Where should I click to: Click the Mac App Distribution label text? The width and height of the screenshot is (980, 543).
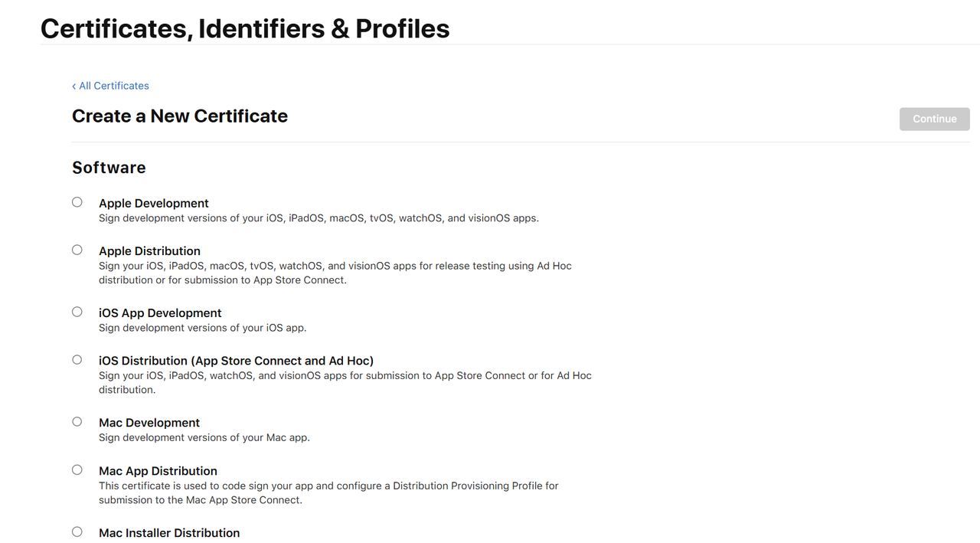pyautogui.click(x=158, y=471)
